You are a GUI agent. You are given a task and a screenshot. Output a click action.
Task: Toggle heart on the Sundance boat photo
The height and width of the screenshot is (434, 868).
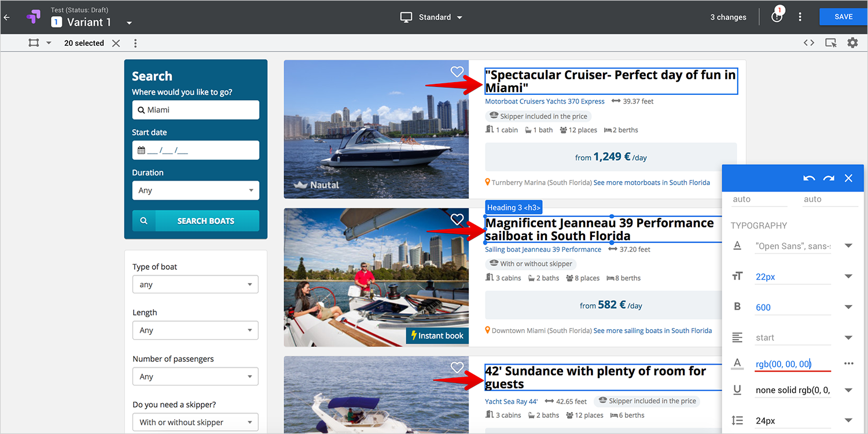(457, 367)
